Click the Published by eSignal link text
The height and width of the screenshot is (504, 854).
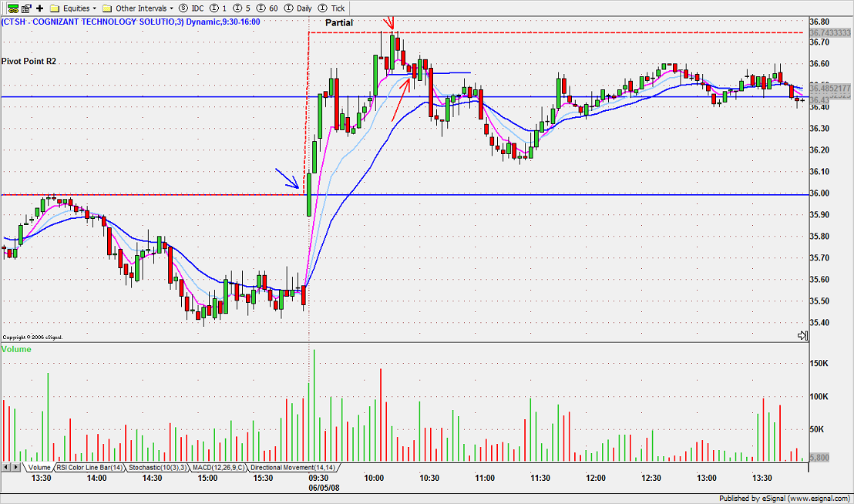(784, 498)
